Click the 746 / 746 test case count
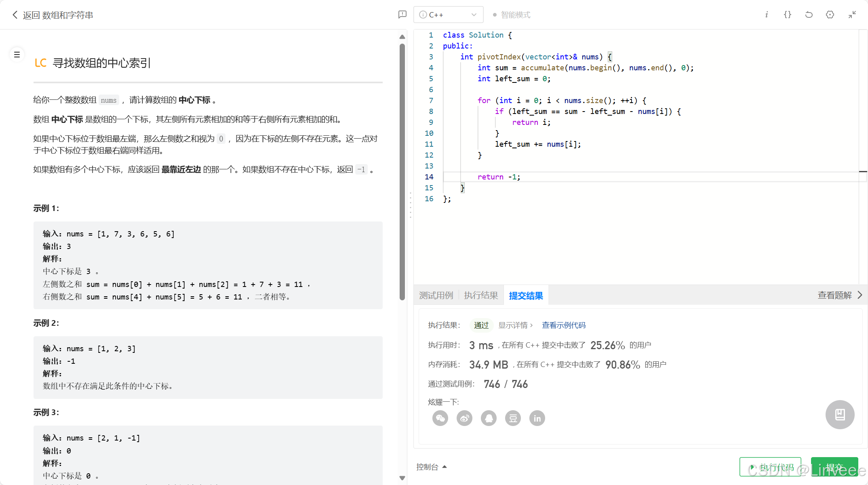This screenshot has width=868, height=485. (x=506, y=384)
